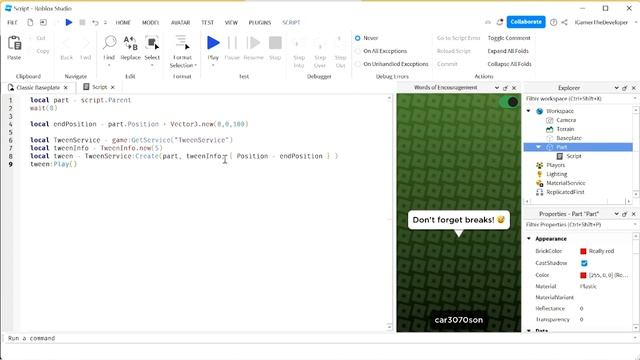This screenshot has height=360, width=640.
Task: Open the dropdown arrow under Find
Action: [109, 65]
